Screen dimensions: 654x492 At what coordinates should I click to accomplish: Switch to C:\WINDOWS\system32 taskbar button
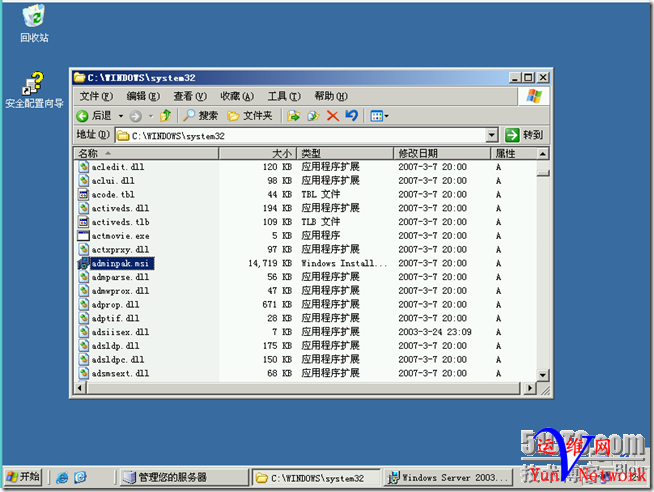[x=316, y=477]
